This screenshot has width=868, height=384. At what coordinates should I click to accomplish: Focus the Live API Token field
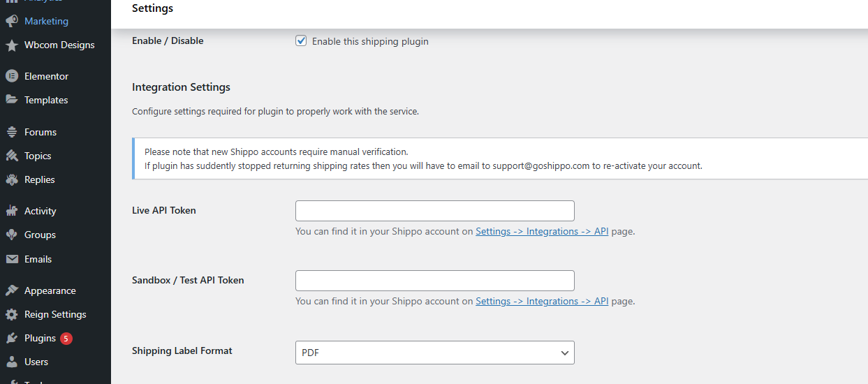click(434, 211)
